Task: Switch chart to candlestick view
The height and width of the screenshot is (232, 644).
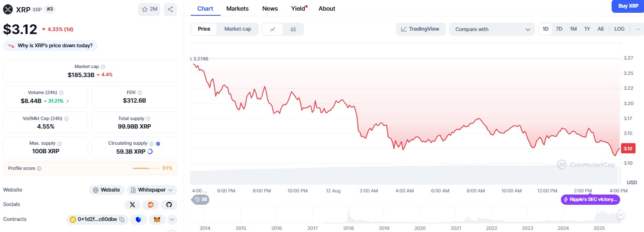Action: click(293, 29)
